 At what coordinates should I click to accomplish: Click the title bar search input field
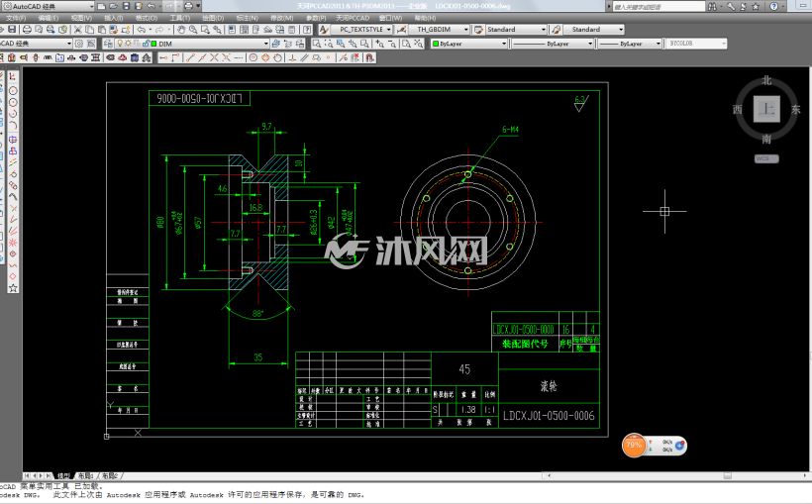[x=658, y=6]
